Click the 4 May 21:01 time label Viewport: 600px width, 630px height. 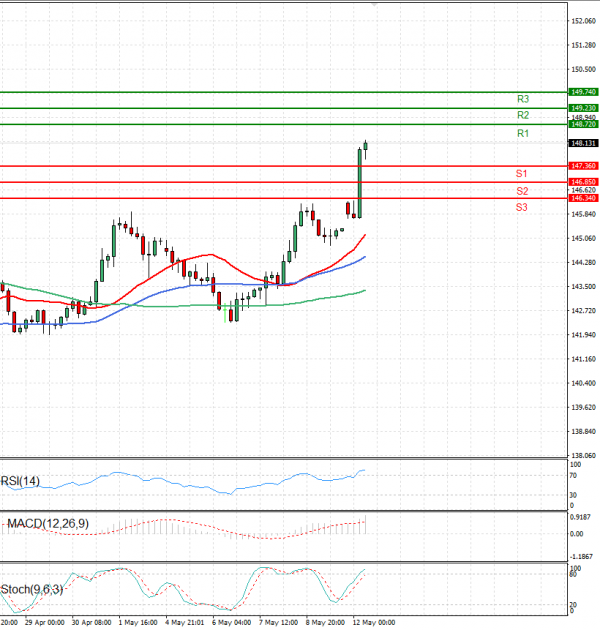click(185, 622)
